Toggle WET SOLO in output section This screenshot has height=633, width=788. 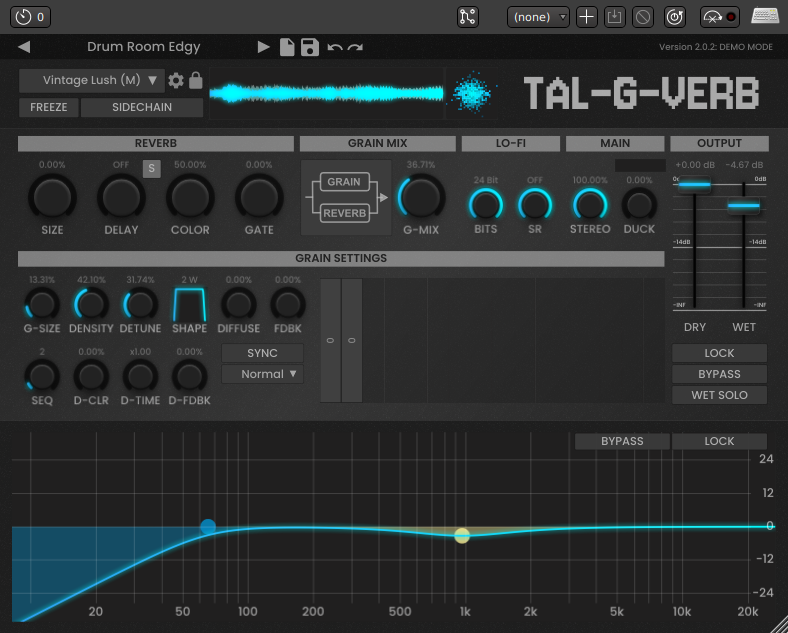tap(719, 395)
